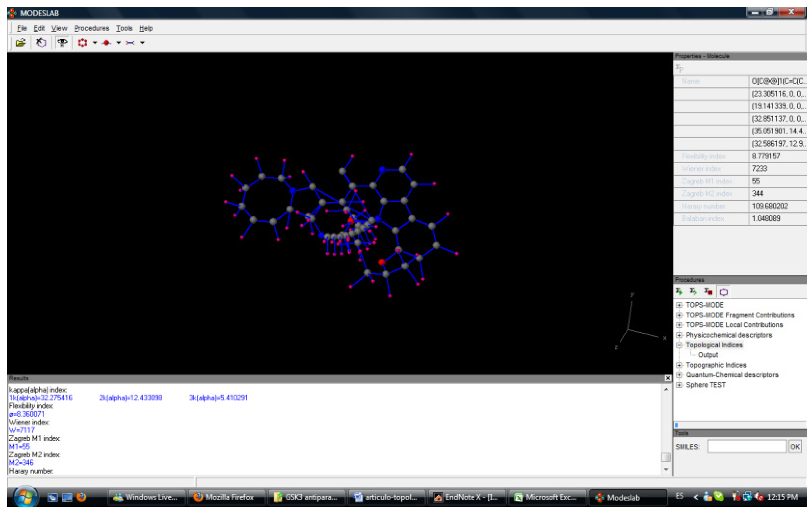Click the red ring atoms display icon

tap(83, 42)
